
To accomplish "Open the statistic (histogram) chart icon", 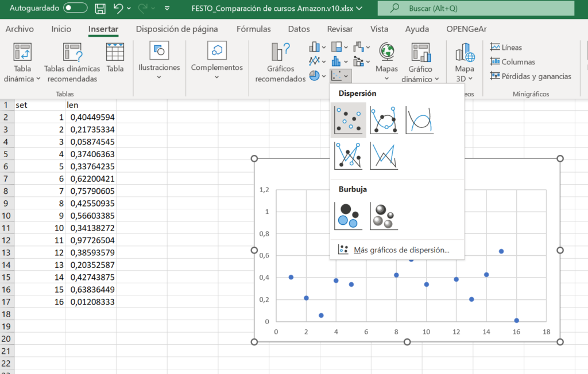I will (x=336, y=61).
